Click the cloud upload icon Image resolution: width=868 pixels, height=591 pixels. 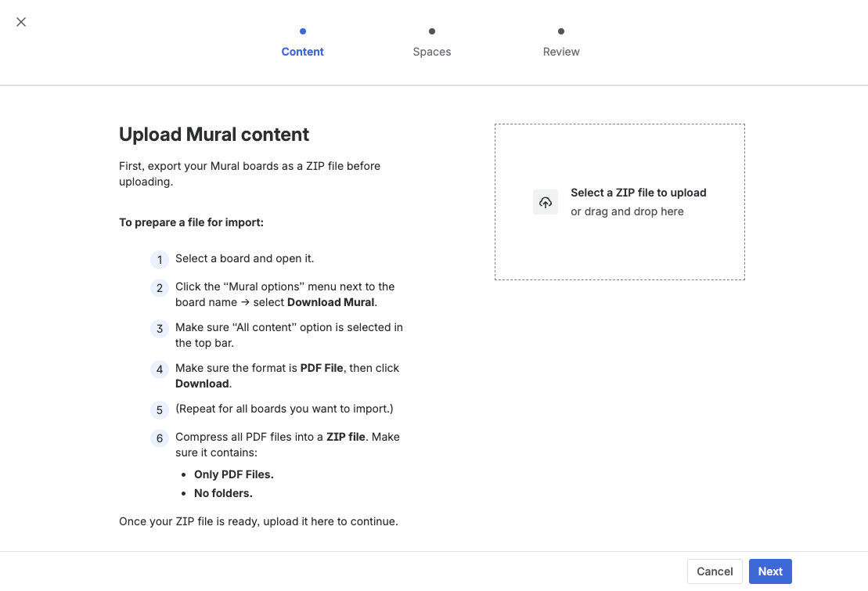coord(546,202)
